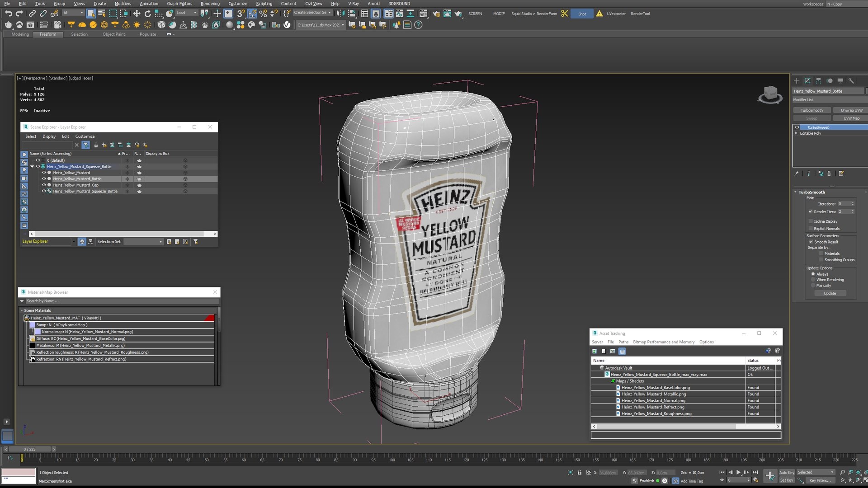Toggle Selection Lock icon in status bar

[580, 472]
